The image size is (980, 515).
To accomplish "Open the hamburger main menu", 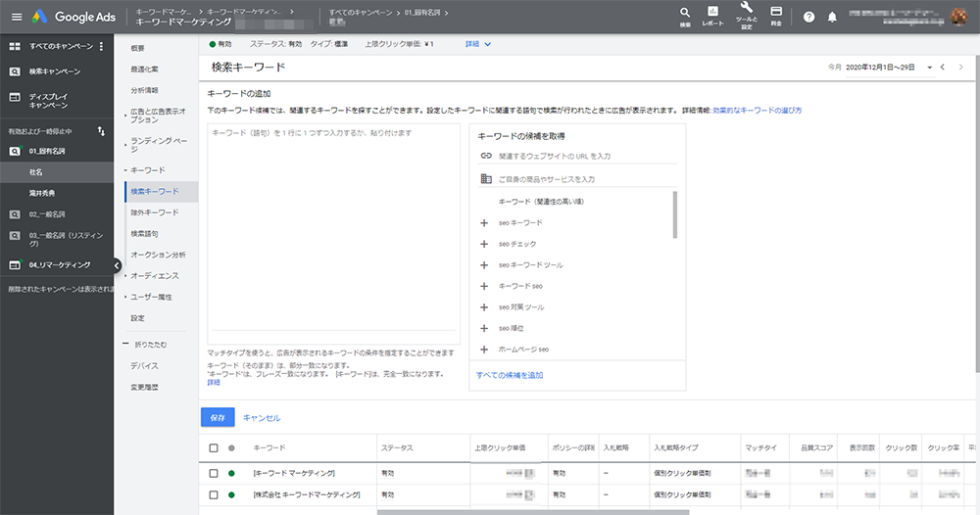I will 17,17.
